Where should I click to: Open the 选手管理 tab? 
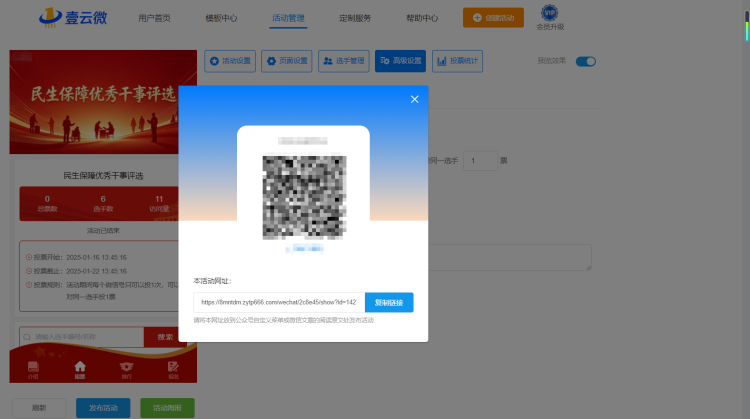(x=344, y=61)
